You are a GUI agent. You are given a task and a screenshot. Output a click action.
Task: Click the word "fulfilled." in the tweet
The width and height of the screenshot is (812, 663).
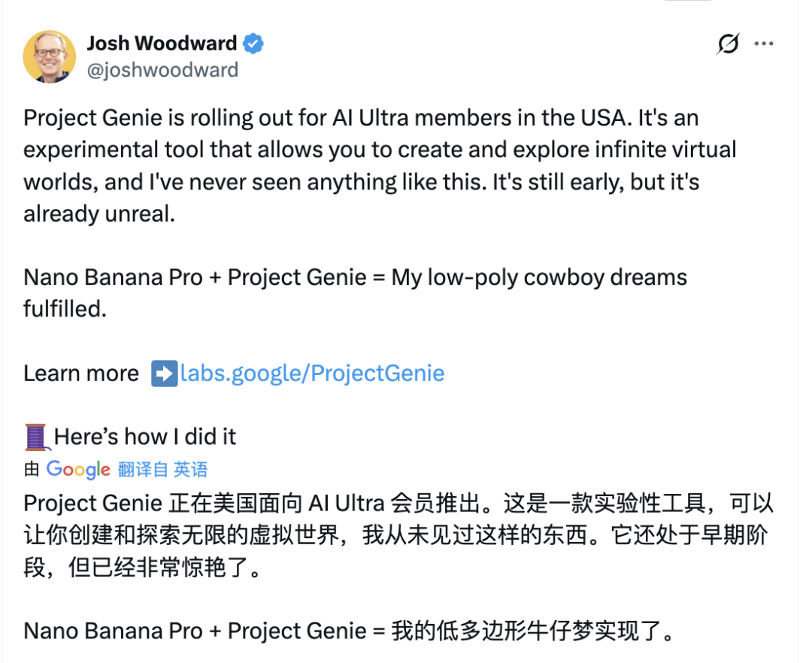pos(65,309)
